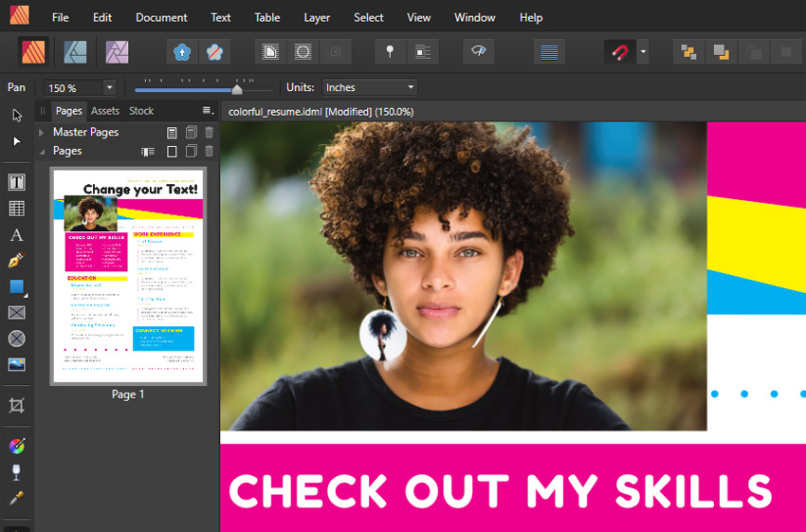The height and width of the screenshot is (532, 806).
Task: Click the zoom slider handle
Action: (237, 89)
